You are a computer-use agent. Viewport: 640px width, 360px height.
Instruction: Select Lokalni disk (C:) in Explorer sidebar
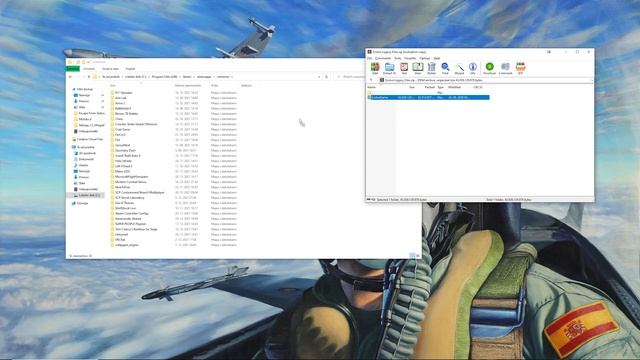[89, 195]
